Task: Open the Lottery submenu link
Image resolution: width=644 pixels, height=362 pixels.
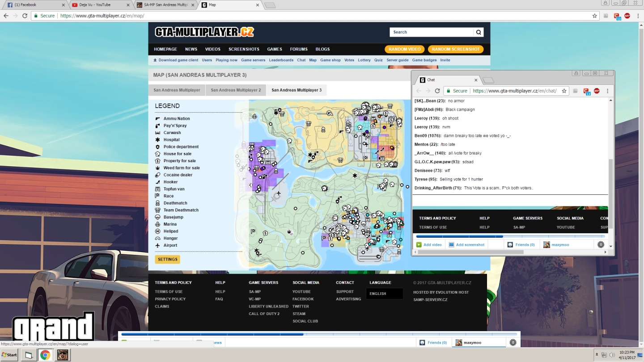Action: tap(364, 60)
